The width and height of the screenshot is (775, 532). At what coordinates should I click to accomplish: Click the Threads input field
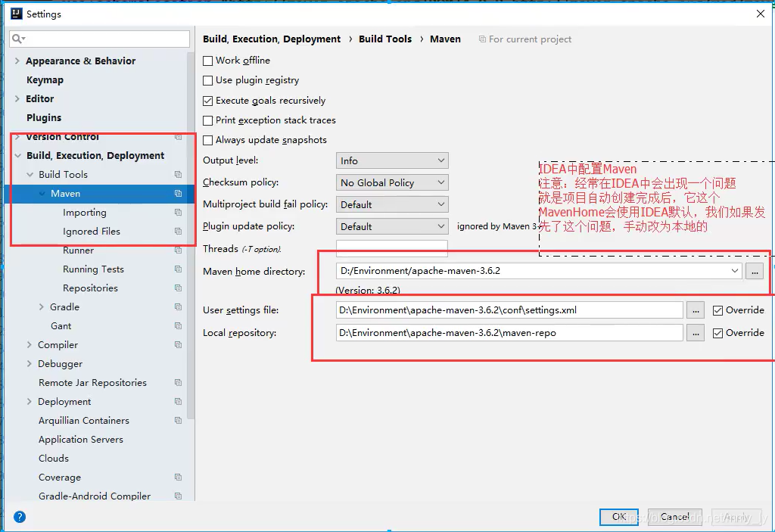click(x=392, y=248)
